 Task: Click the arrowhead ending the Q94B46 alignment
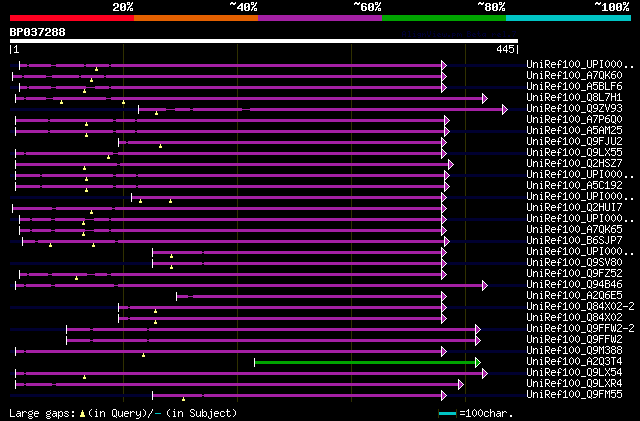coord(485,285)
